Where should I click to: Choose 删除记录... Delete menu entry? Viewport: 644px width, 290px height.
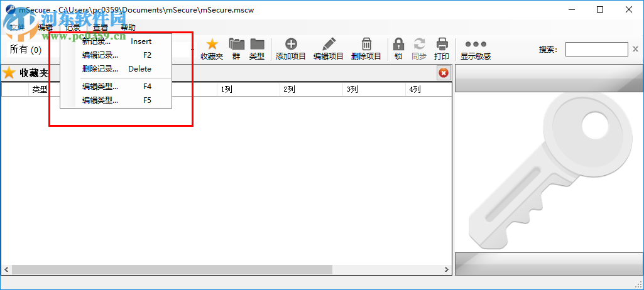point(116,69)
